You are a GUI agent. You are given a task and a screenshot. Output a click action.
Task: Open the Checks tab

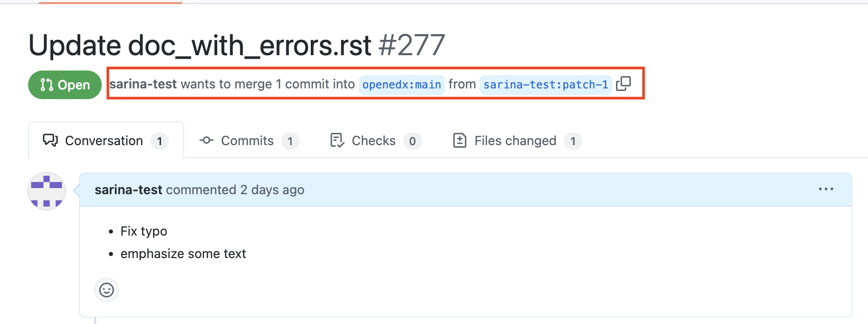point(373,141)
